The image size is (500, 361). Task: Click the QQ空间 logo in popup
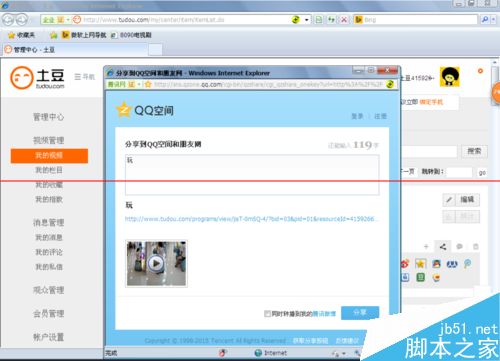(145, 110)
